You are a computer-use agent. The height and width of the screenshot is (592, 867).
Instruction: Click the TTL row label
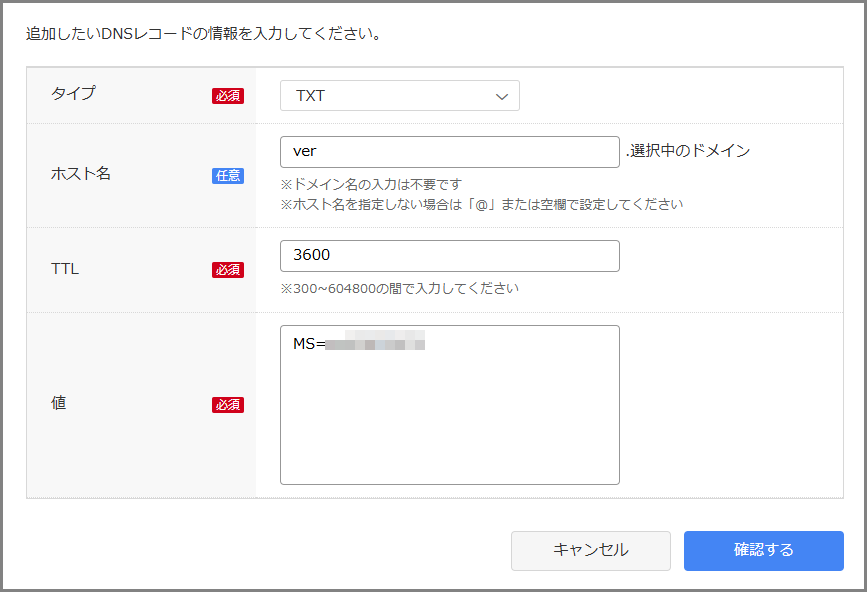[65, 269]
